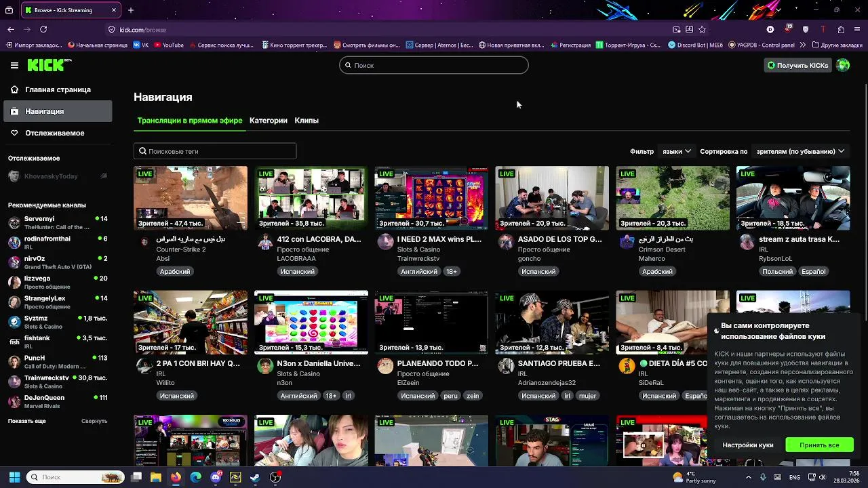This screenshot has height=488, width=868.
Task: Bookmark this page with the star
Action: (702, 29)
